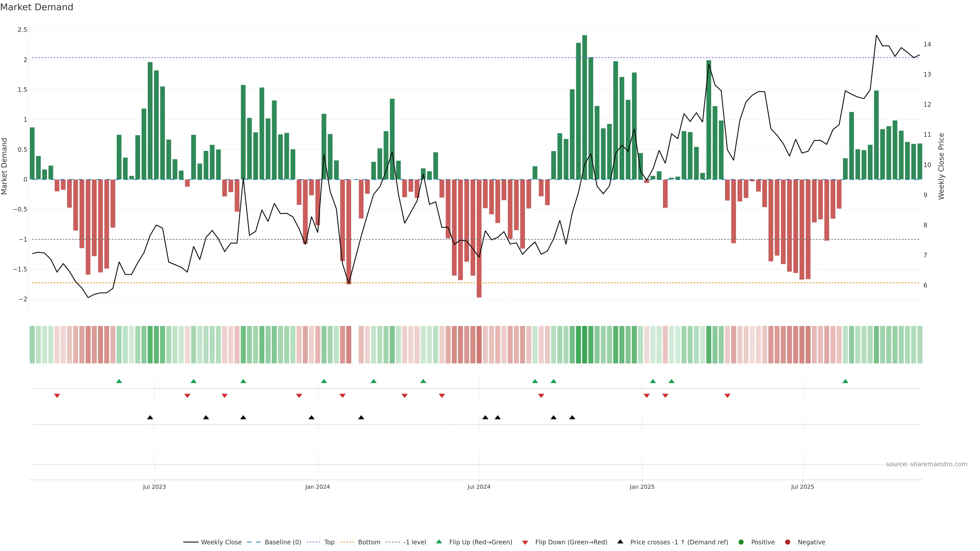Toggle the Baseline (0) legend entry

coord(274,542)
